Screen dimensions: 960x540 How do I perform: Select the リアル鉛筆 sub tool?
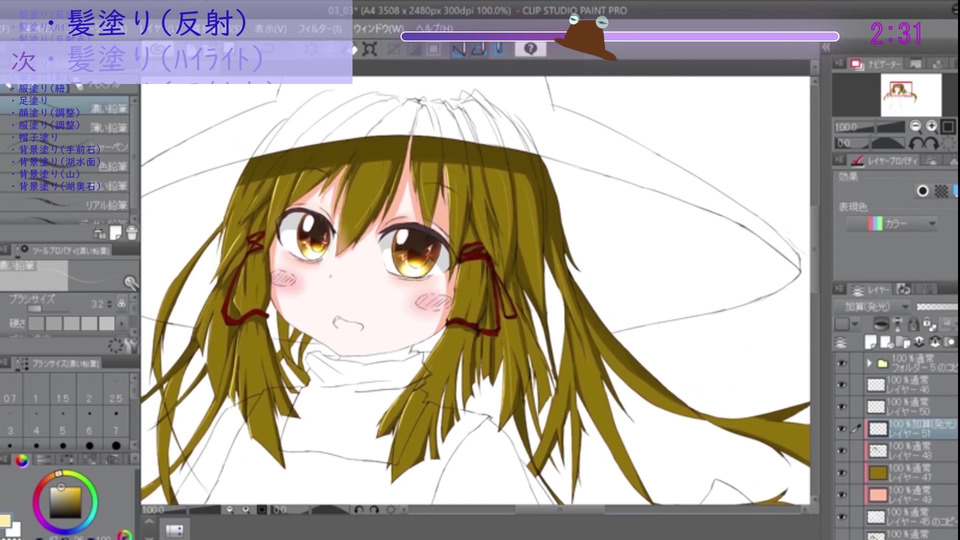65,204
